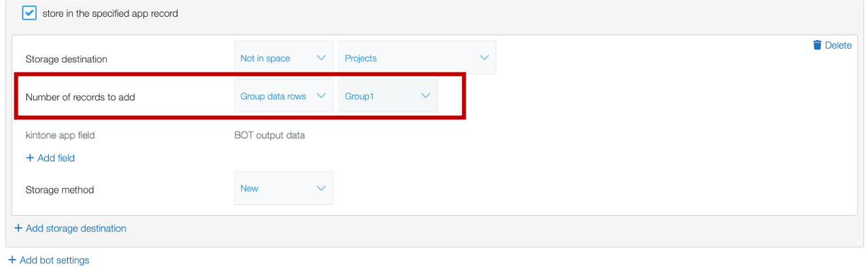868x268 pixels.
Task: Uncheck the store in specified app record checkbox
Action: pyautogui.click(x=29, y=13)
